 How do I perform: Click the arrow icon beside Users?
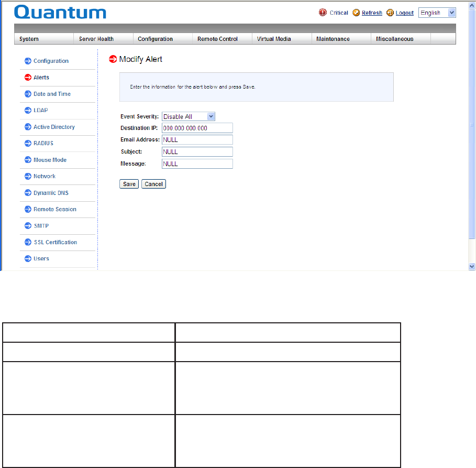point(28,258)
